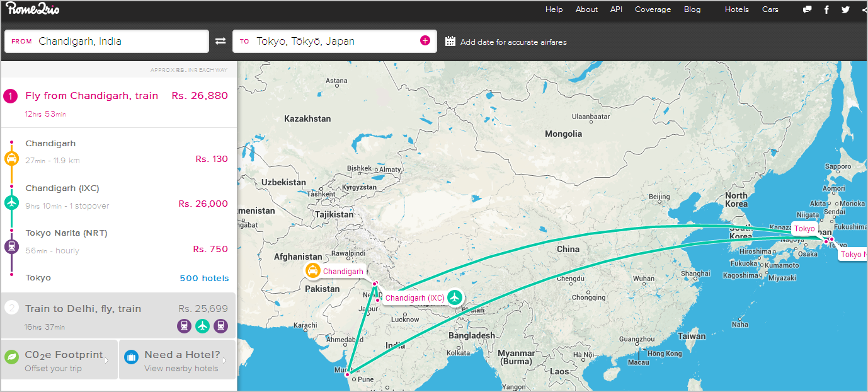
Task: Click the FROM field with Chandigarh, India
Action: coord(106,41)
